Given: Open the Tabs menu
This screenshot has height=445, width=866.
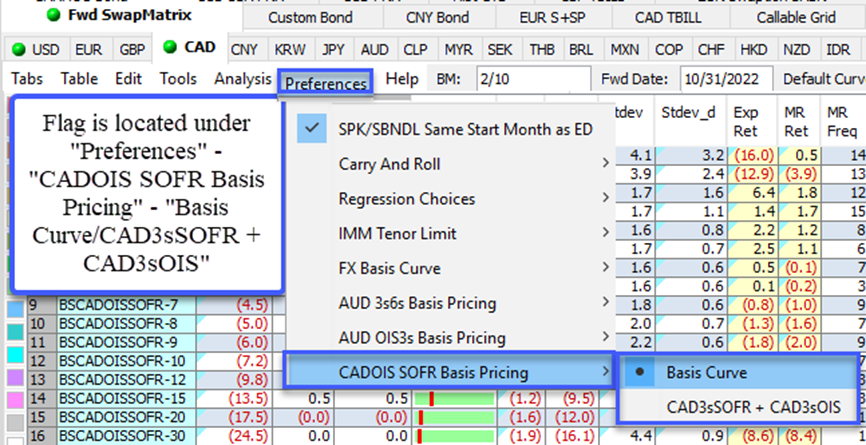Looking at the screenshot, I should coord(27,80).
